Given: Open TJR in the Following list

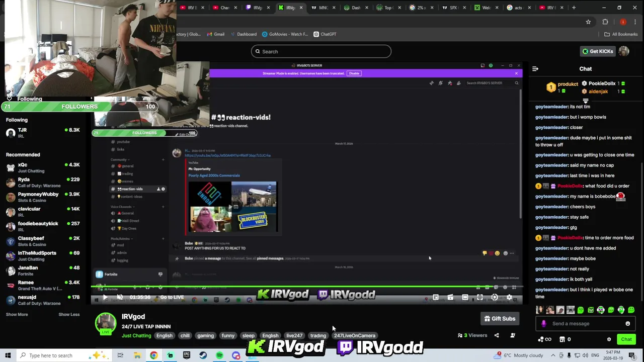Looking at the screenshot, I should 43,133.
